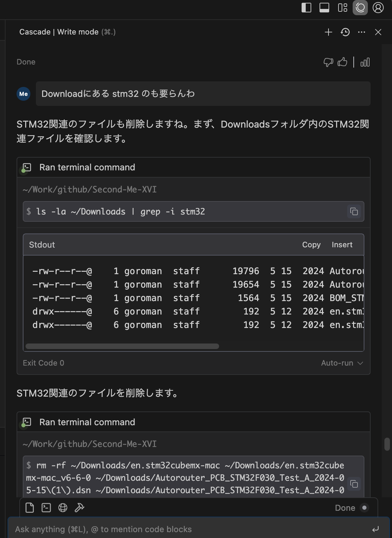Image resolution: width=392 pixels, height=538 pixels.
Task: Copy the ls -la grep stm32 command
Action: [x=354, y=211]
